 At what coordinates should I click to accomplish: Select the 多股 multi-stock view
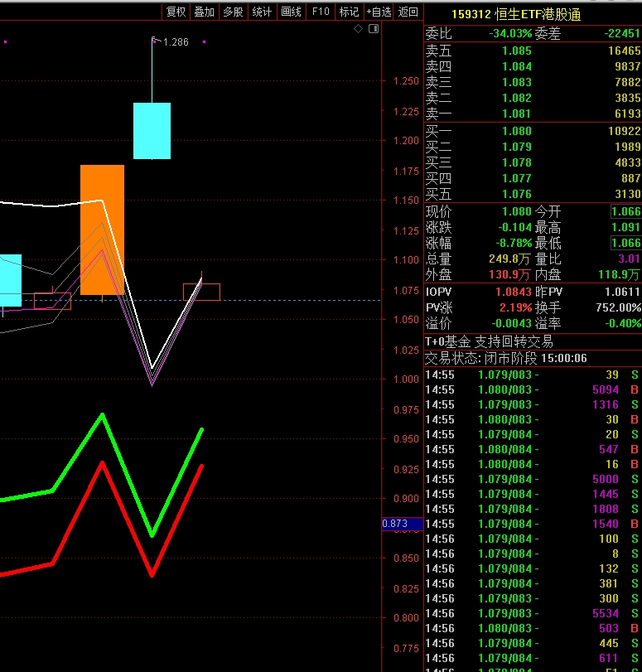(233, 12)
